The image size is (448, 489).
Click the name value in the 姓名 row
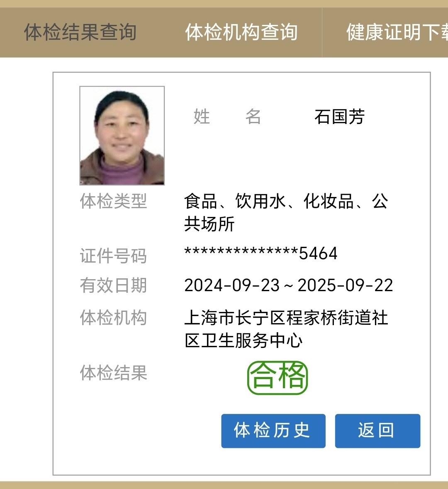tap(339, 116)
